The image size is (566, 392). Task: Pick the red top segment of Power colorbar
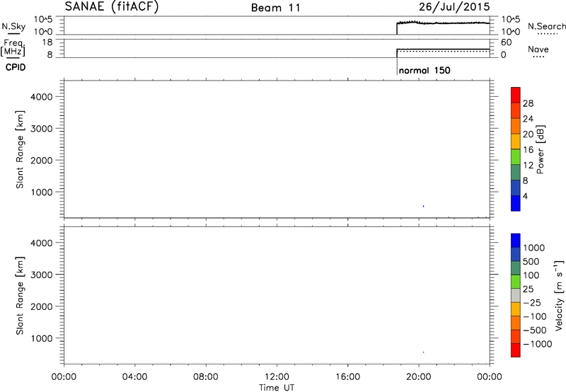coord(516,95)
